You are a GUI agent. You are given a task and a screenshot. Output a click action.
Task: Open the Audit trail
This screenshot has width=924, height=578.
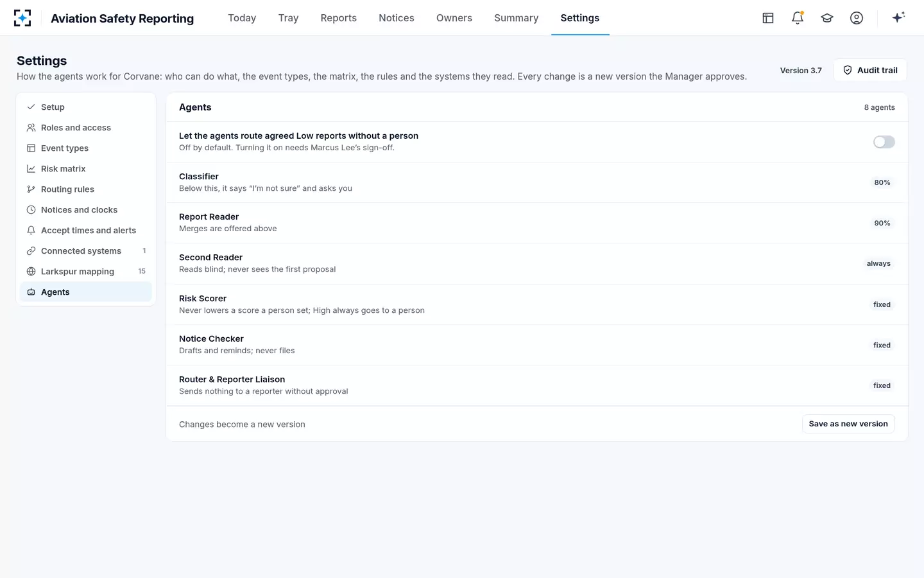pyautogui.click(x=870, y=70)
